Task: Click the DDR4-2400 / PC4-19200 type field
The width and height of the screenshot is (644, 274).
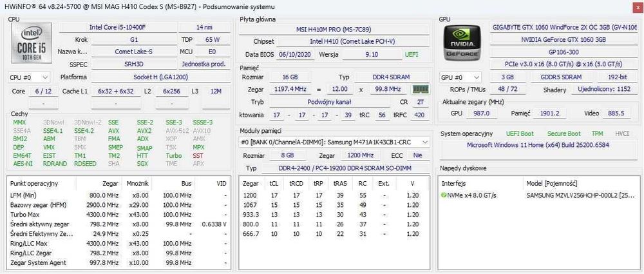Action: pyautogui.click(x=345, y=168)
